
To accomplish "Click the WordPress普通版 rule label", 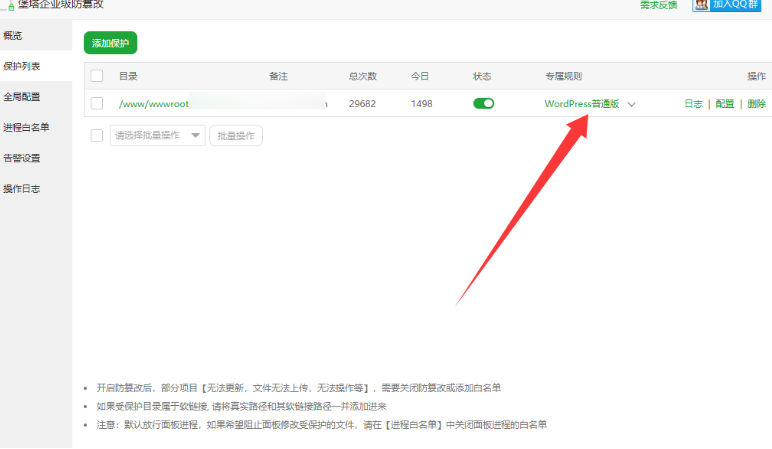I will pyautogui.click(x=581, y=103).
